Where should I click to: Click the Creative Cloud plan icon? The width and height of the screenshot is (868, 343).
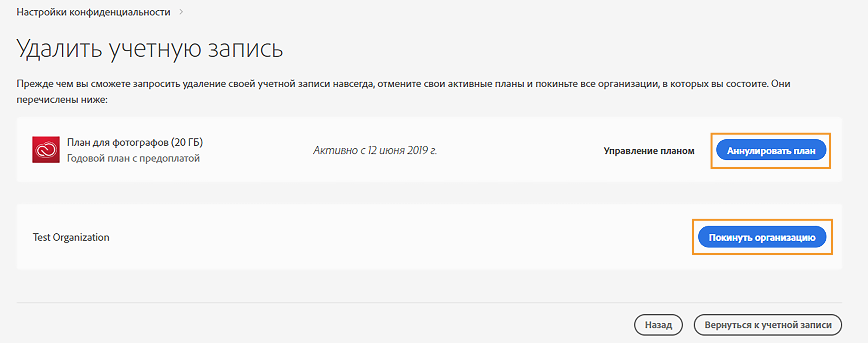pyautogui.click(x=46, y=150)
